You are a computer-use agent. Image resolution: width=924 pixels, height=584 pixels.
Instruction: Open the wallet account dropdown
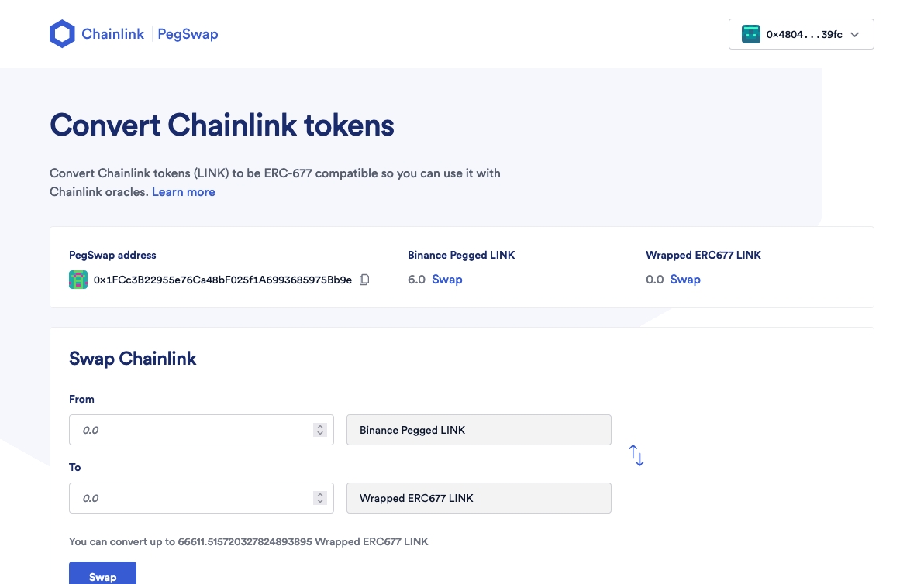pyautogui.click(x=855, y=35)
